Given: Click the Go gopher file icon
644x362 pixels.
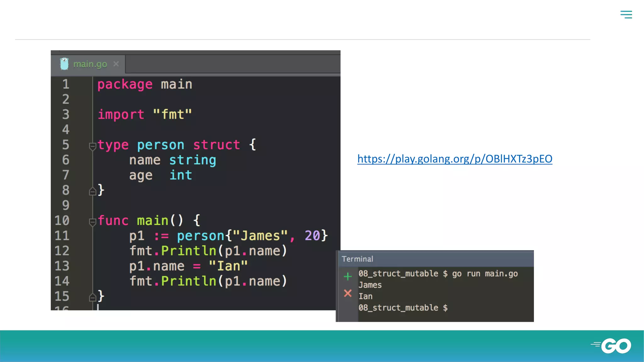Looking at the screenshot, I should click(x=64, y=64).
